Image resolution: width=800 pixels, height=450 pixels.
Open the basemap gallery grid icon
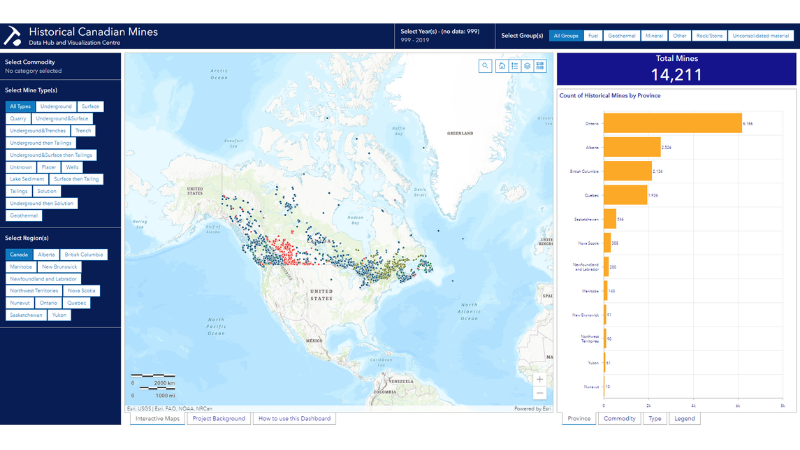(x=540, y=66)
